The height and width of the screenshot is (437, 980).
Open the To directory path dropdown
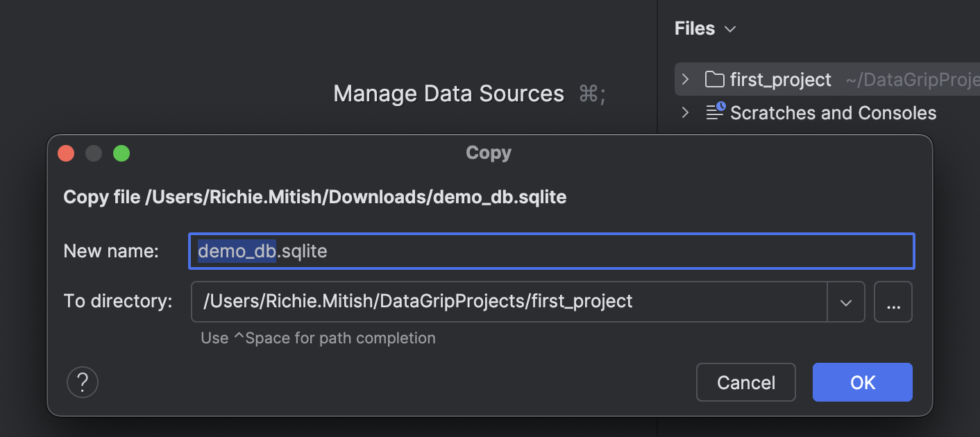(x=846, y=301)
